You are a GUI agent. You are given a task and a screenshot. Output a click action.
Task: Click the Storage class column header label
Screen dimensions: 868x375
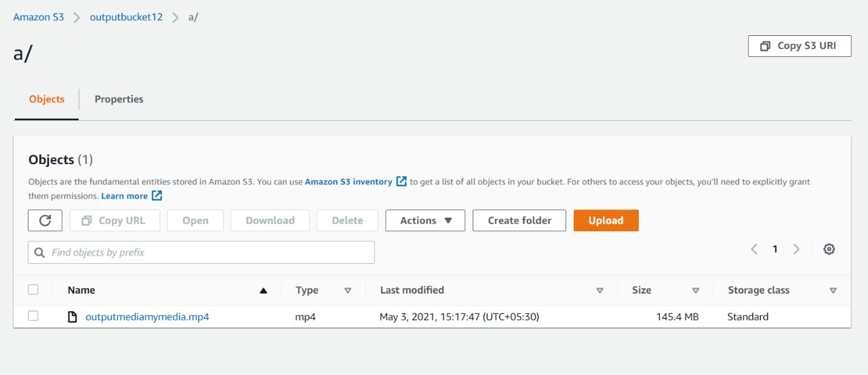point(759,290)
